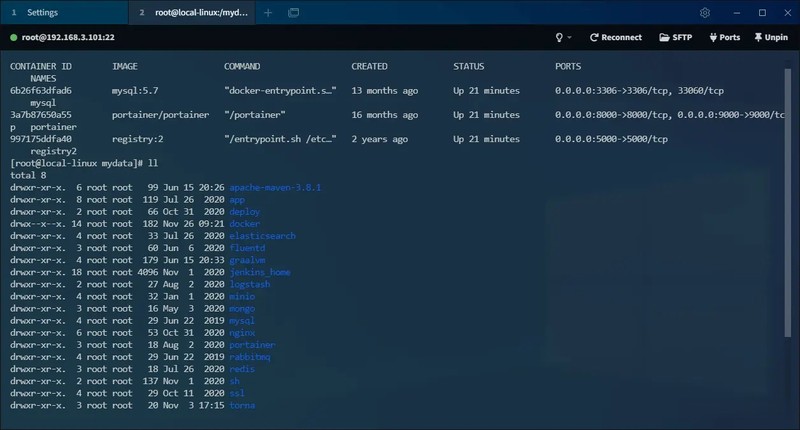The height and width of the screenshot is (430, 800).
Task: Click the minio directory name
Action: tap(242, 296)
